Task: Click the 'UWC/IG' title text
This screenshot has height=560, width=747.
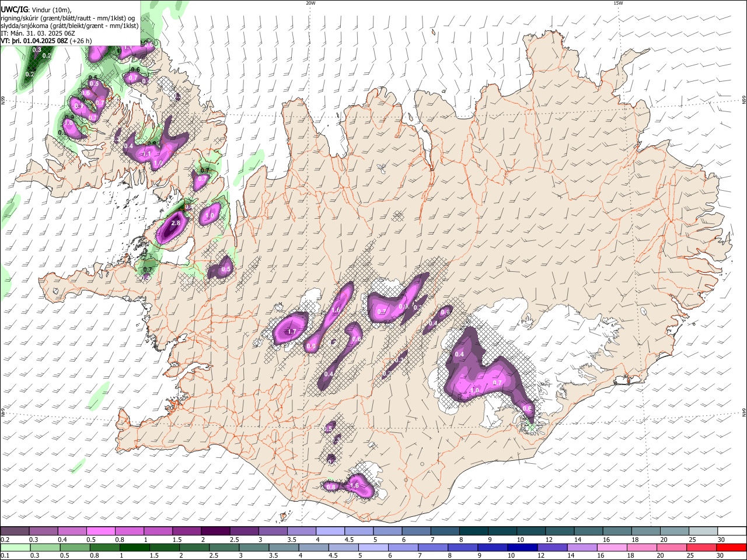Action: click(14, 10)
